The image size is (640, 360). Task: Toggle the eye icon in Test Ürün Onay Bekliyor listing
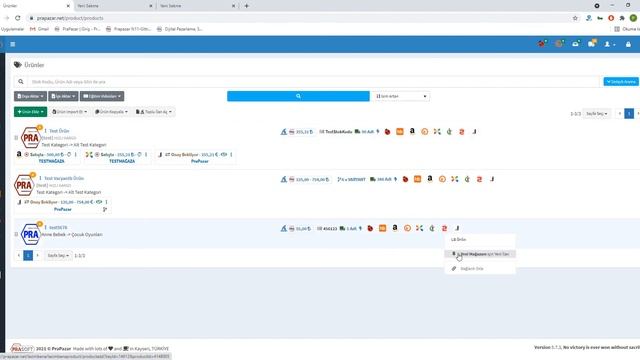[224, 155]
